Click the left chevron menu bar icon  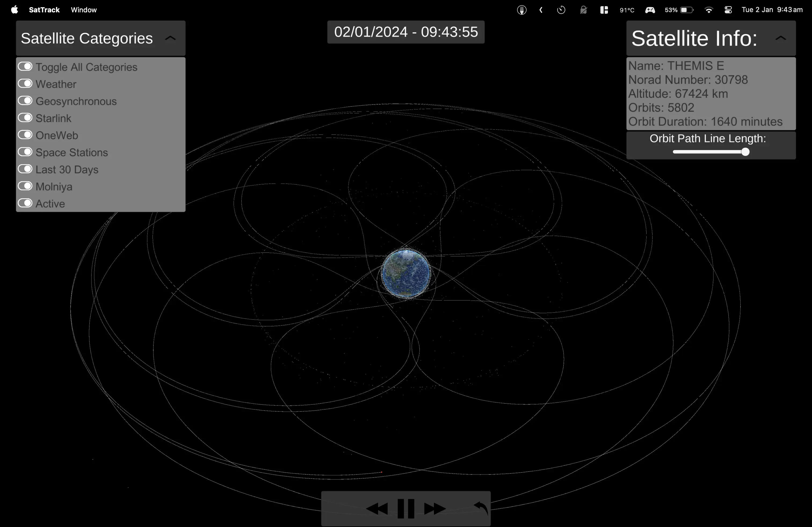point(541,10)
